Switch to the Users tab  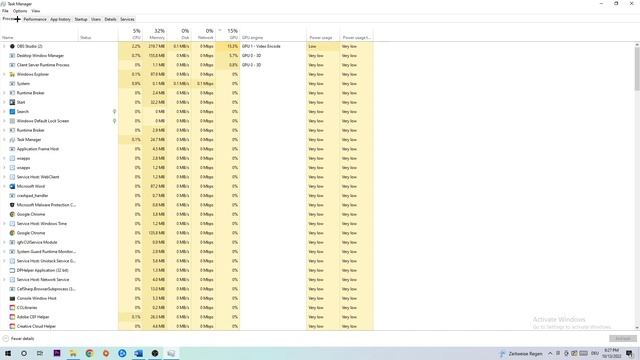point(96,19)
